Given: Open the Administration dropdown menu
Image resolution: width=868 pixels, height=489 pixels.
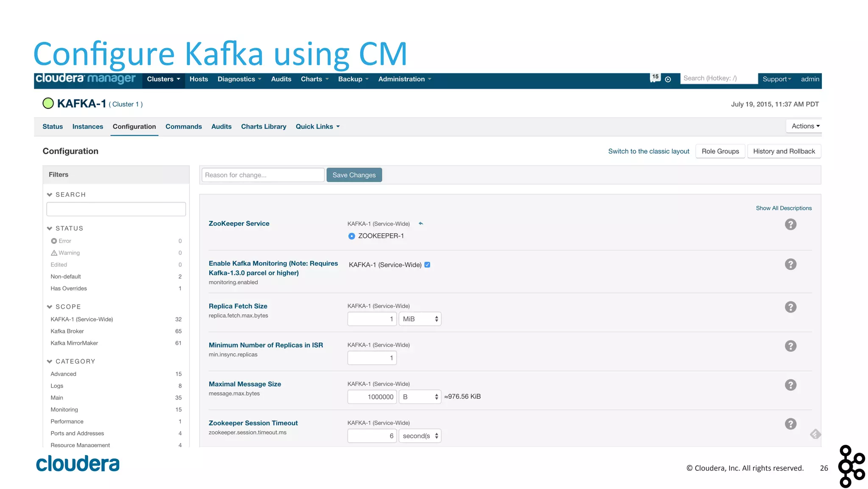Looking at the screenshot, I should click(405, 79).
